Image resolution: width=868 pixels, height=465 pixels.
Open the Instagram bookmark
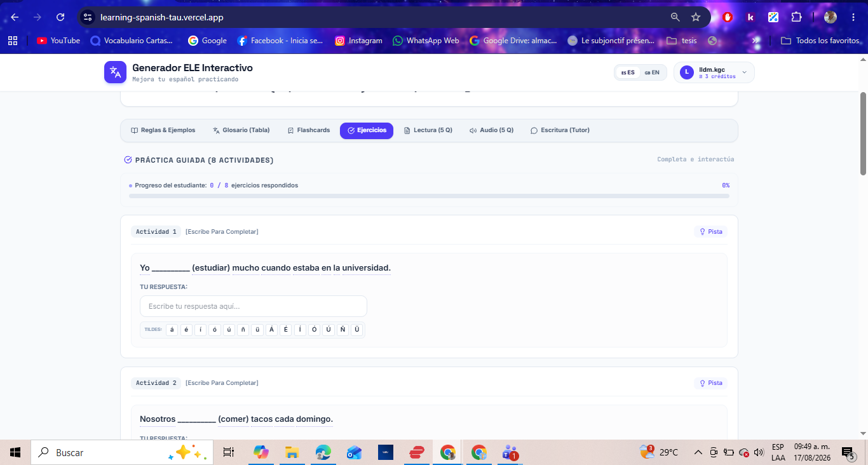click(358, 41)
